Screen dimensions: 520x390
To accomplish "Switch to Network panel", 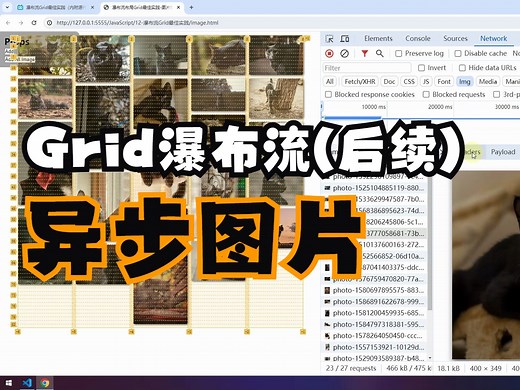I will click(x=493, y=39).
